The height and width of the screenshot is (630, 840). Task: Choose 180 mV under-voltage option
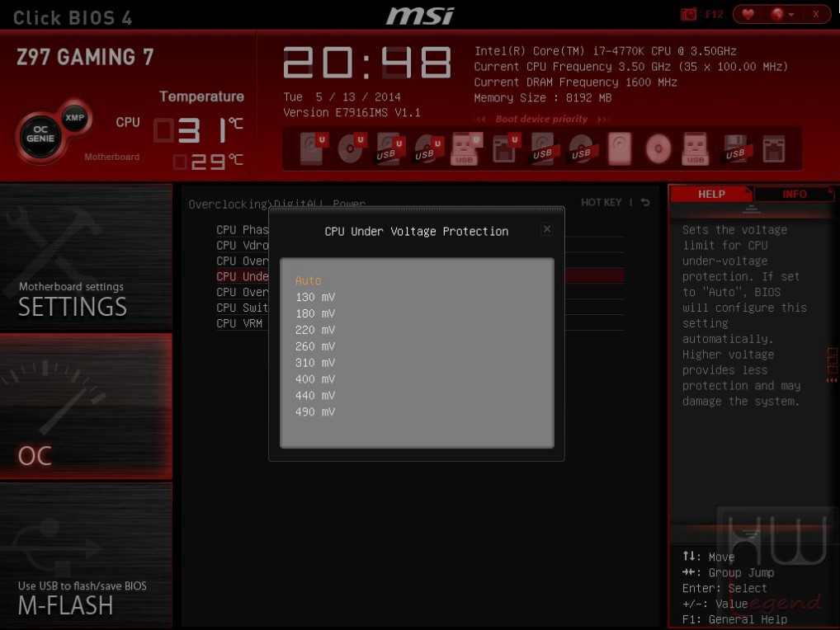(x=315, y=313)
